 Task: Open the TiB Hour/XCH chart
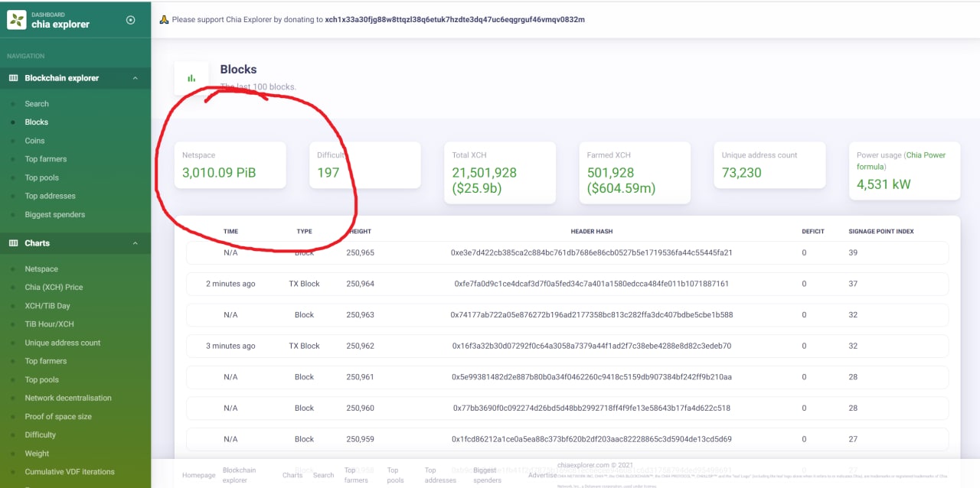(x=49, y=324)
